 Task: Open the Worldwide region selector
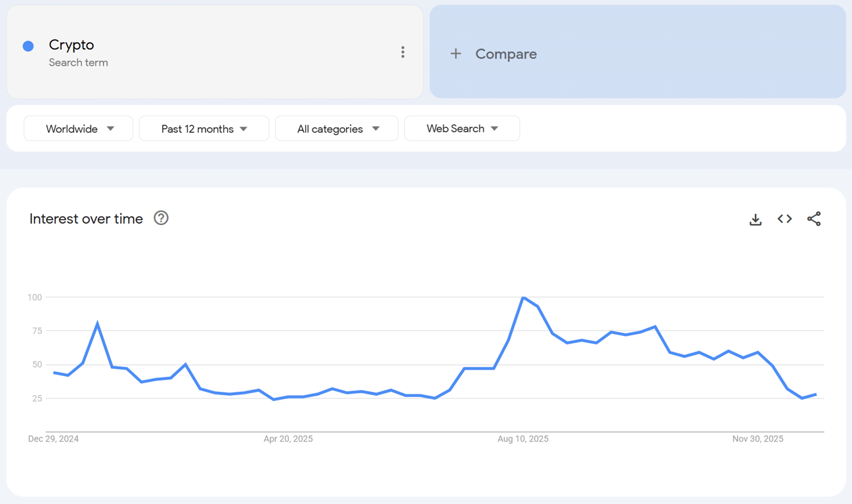coord(78,129)
